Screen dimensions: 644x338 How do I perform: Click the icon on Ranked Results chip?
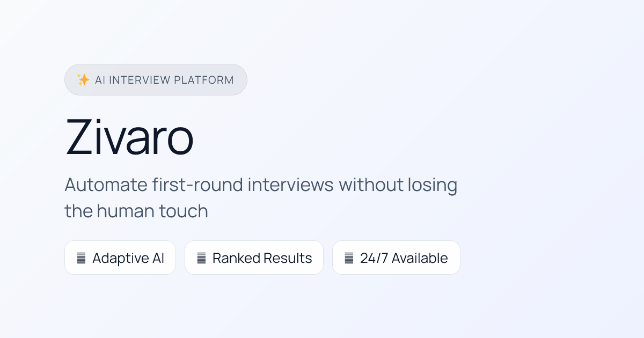(x=201, y=258)
